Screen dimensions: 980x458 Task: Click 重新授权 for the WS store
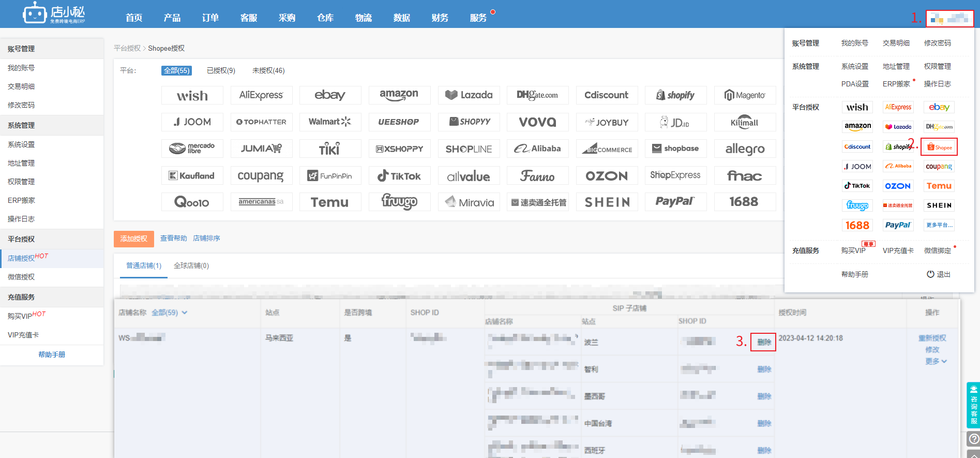(932, 338)
